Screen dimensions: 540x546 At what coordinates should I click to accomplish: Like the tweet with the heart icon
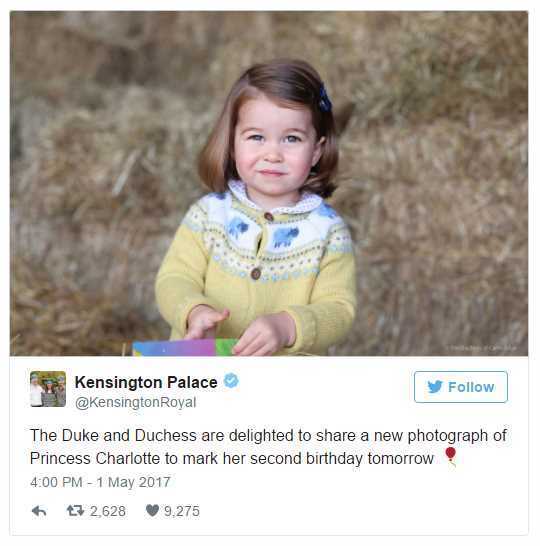[x=152, y=511]
